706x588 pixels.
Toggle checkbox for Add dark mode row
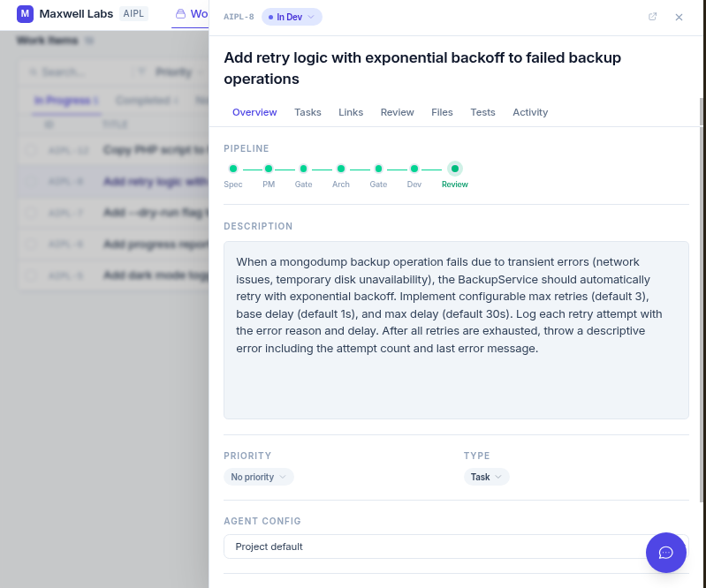tap(31, 275)
